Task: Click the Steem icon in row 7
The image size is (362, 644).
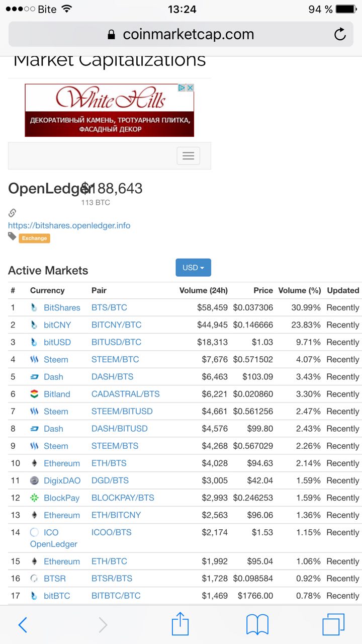Action: (x=34, y=412)
